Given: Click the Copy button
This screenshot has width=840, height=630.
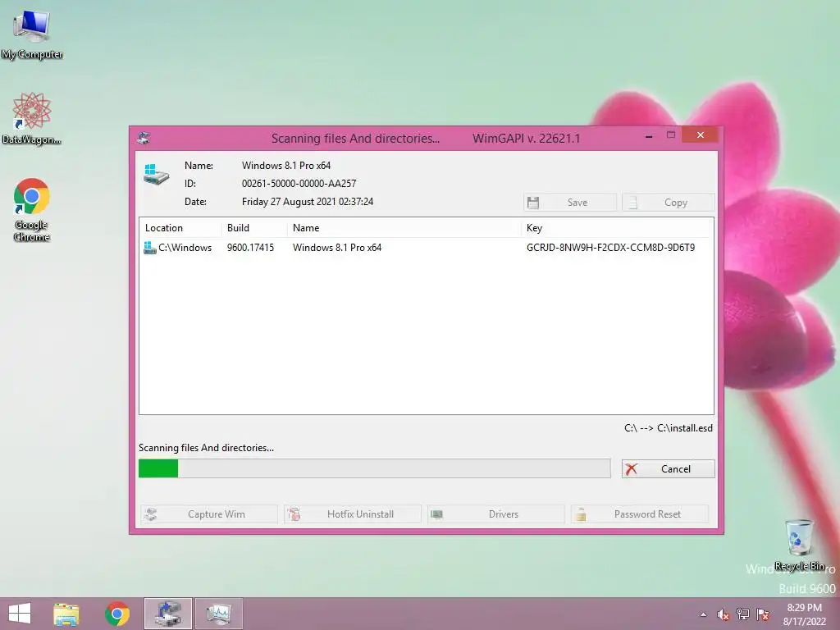Looking at the screenshot, I should coord(668,203).
